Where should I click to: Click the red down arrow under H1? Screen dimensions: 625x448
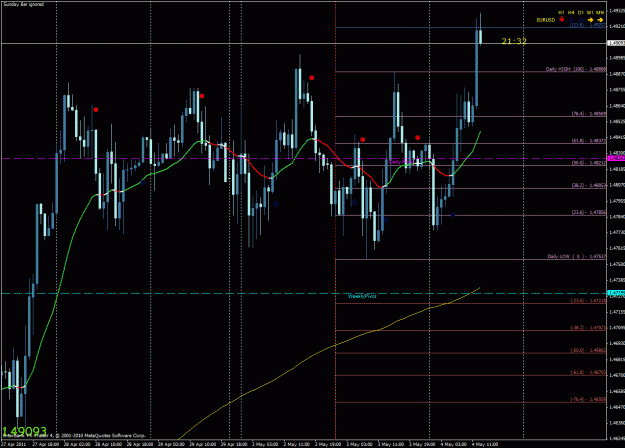[562, 19]
